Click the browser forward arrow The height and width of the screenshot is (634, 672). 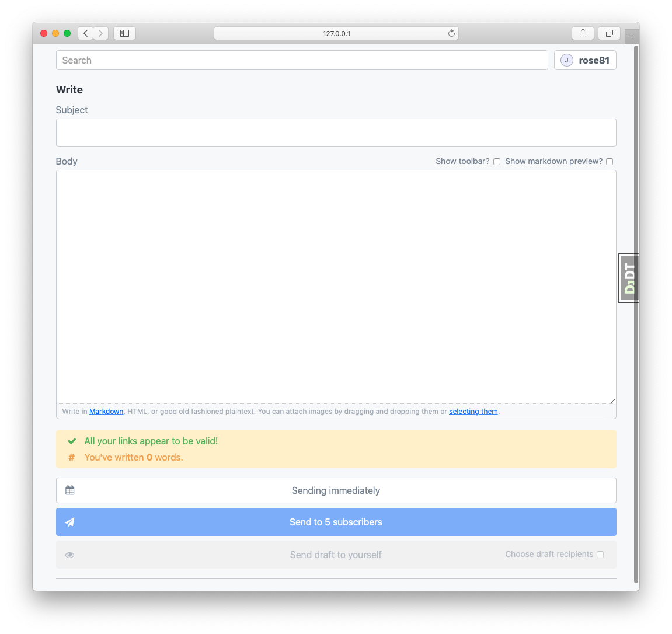(100, 33)
